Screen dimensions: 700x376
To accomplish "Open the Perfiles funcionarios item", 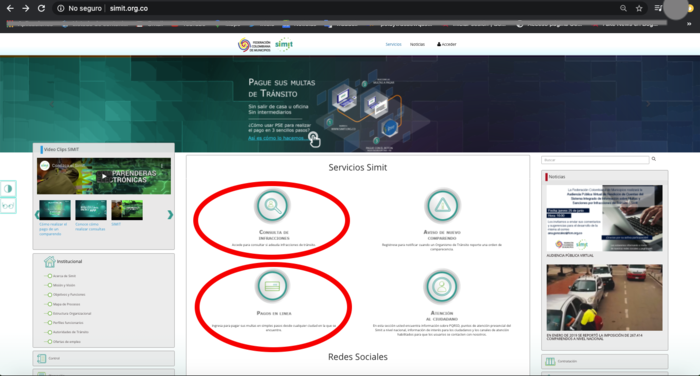I will pyautogui.click(x=68, y=323).
